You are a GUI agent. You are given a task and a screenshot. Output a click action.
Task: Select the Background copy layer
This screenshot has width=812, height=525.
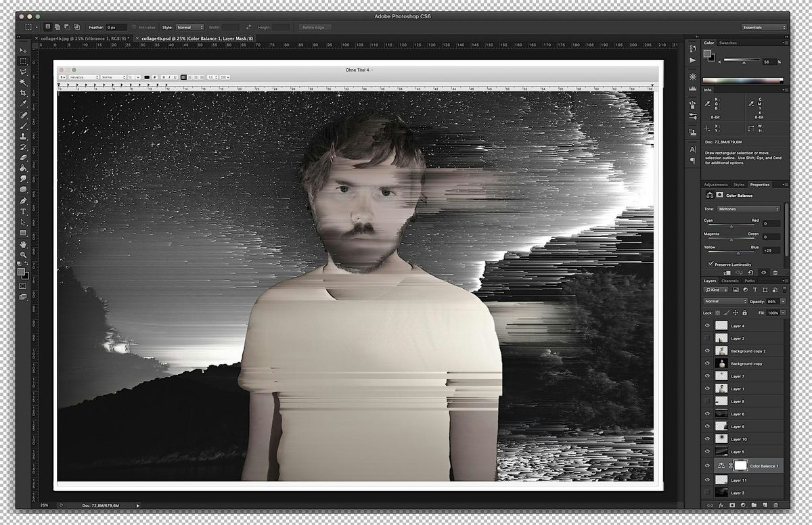(x=746, y=364)
